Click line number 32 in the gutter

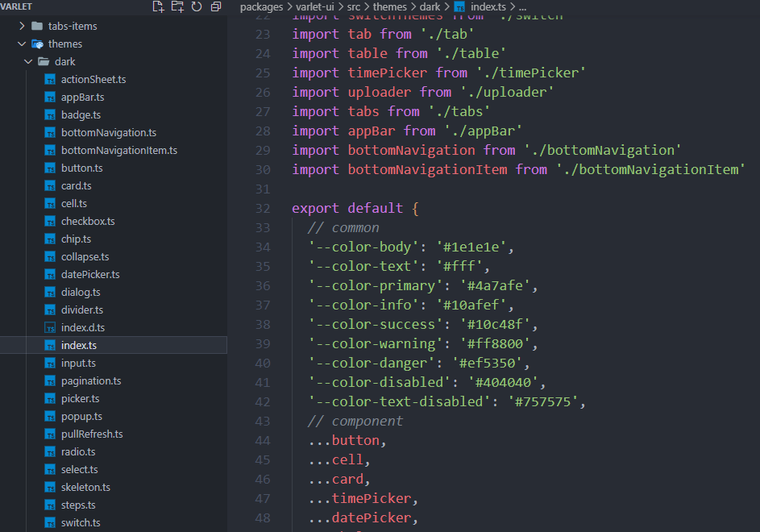click(263, 209)
